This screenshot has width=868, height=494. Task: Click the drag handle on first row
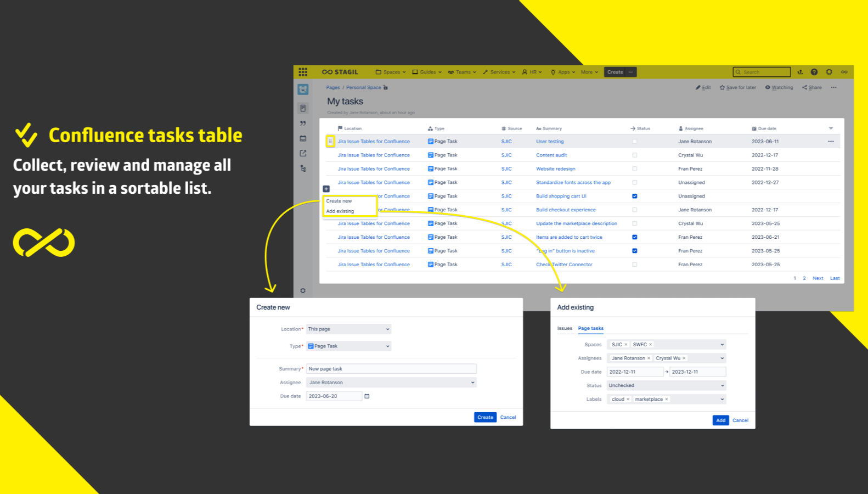pos(330,142)
